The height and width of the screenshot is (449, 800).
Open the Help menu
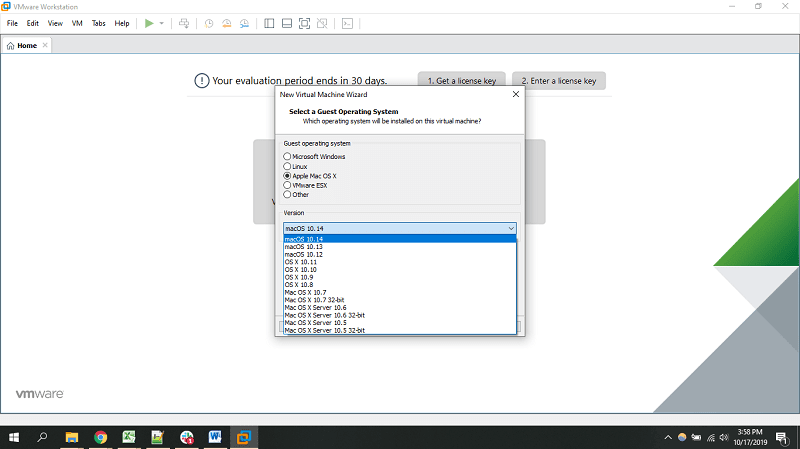122,23
